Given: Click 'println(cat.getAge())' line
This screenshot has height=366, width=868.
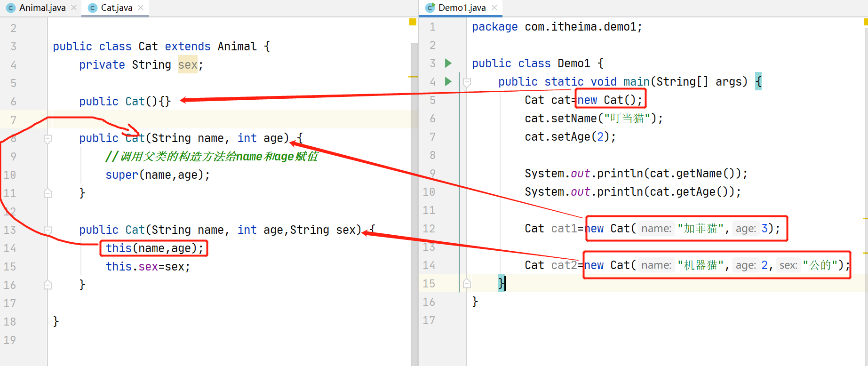Looking at the screenshot, I should pos(633,192).
